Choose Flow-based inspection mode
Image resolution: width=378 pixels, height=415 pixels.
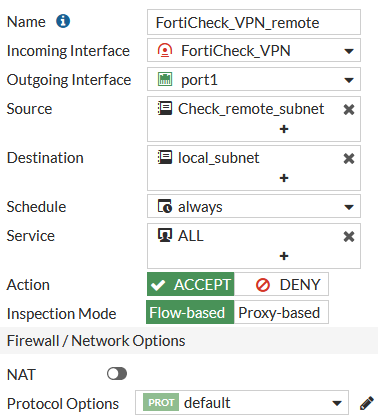(190, 312)
